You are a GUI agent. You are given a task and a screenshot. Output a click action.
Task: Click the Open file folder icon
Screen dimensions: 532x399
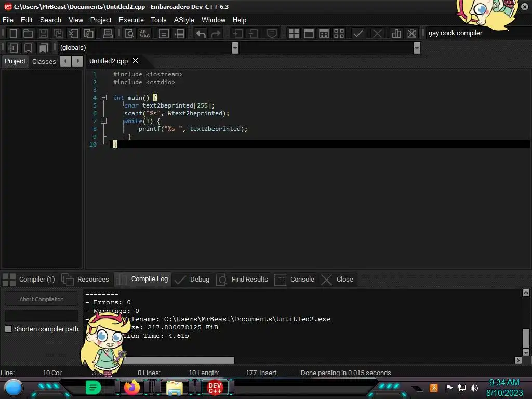pyautogui.click(x=28, y=34)
